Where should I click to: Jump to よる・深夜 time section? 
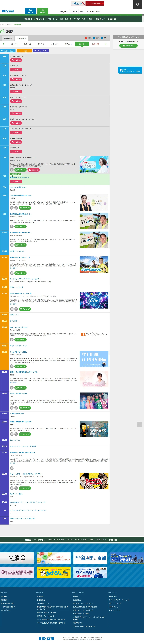click(x=41, y=51)
